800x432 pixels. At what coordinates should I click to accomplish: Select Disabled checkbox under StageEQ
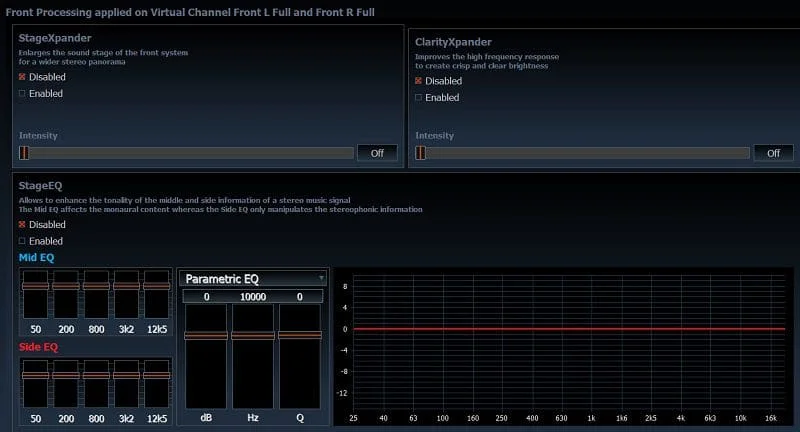pyautogui.click(x=22, y=224)
